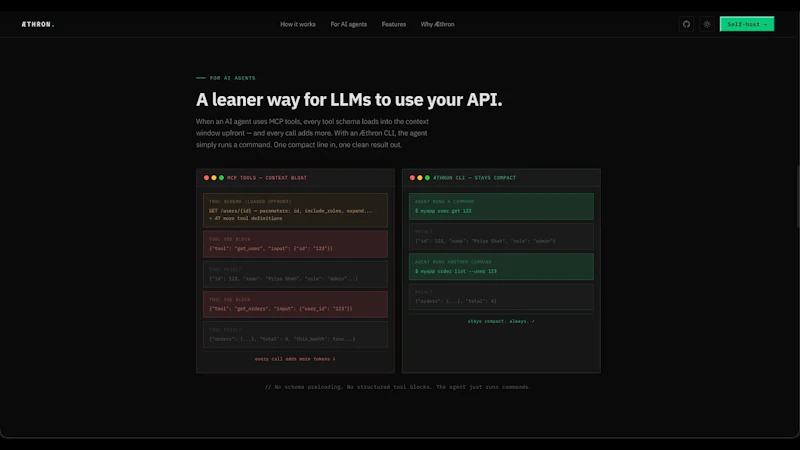This screenshot has height=450, width=800.
Task: Click the Self-host button
Action: 747,24
